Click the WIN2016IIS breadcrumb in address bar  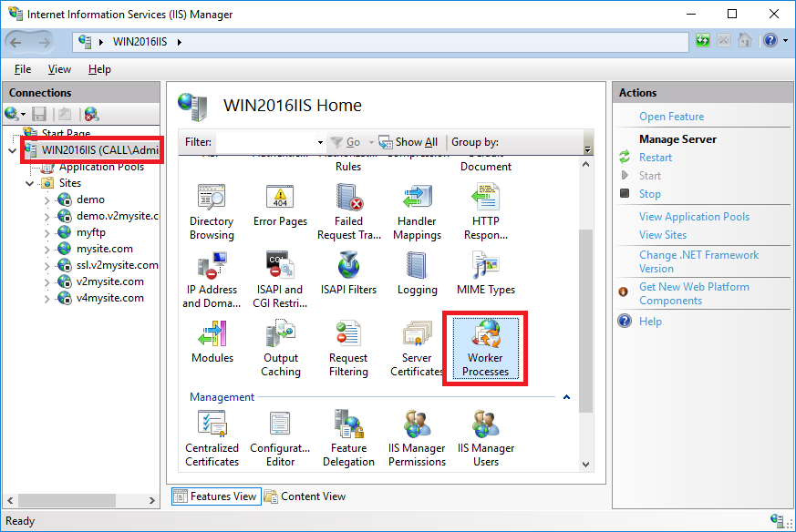pyautogui.click(x=140, y=42)
